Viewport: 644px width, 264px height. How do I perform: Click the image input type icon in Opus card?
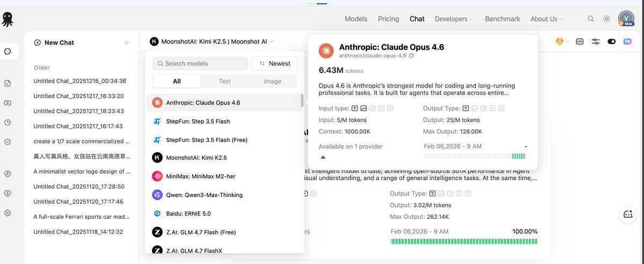tap(364, 109)
